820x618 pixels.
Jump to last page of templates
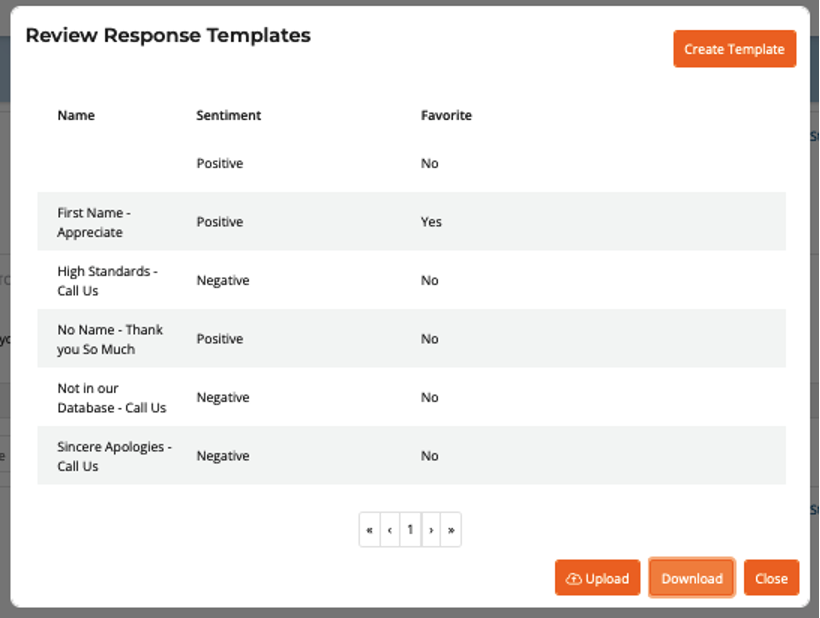tap(451, 530)
